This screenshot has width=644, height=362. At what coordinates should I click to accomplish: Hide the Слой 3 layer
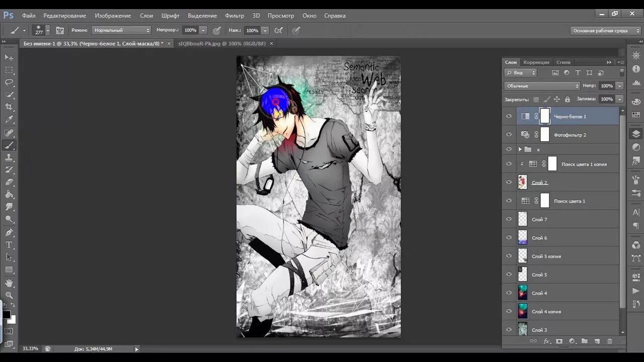(509, 330)
